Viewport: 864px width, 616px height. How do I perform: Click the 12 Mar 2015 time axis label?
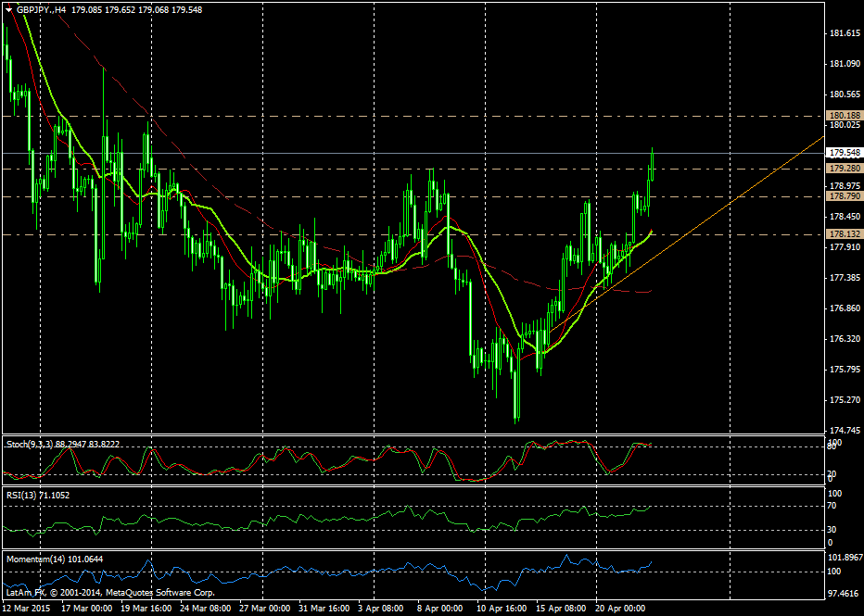pos(24,607)
